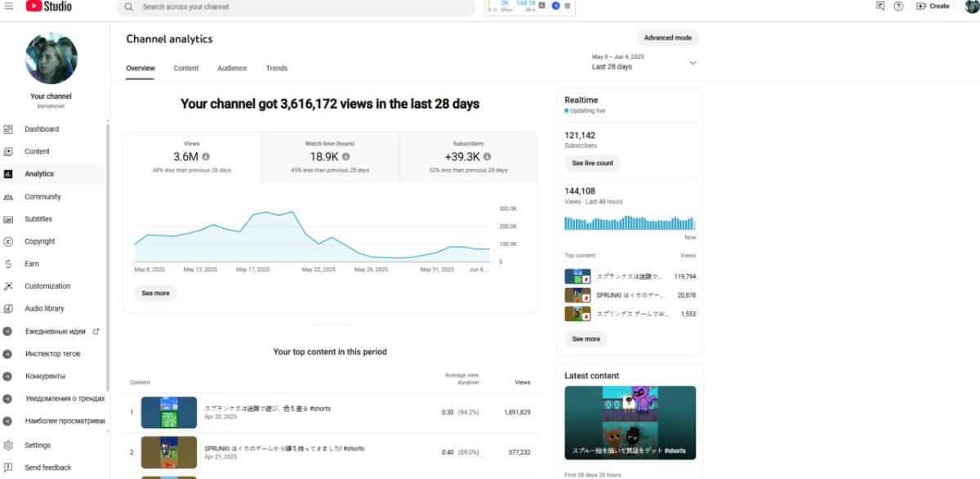Open the Latest content video thumbnail
The image size is (980, 479).
(630, 423)
